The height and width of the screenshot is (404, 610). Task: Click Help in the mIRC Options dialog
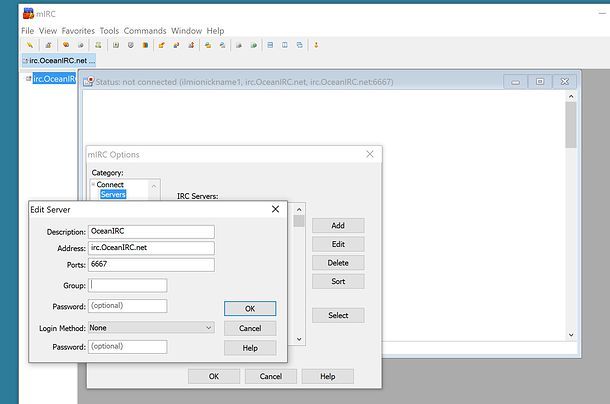(328, 376)
